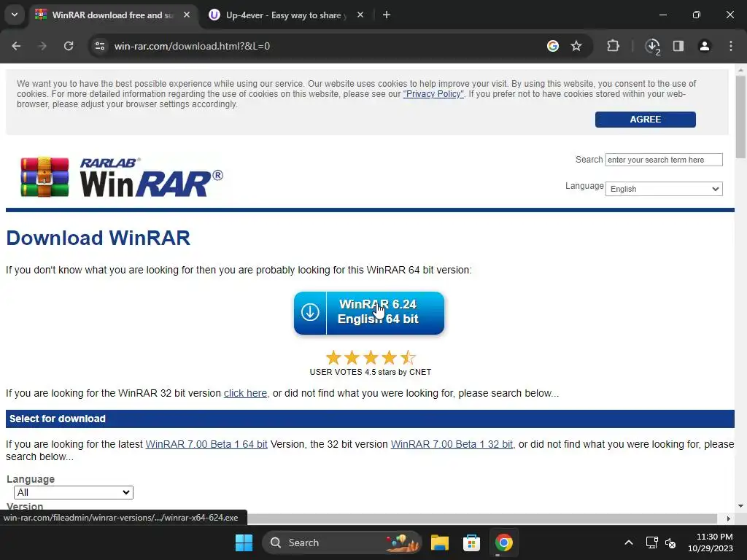
Task: Expand the English language dropdown
Action: (664, 189)
